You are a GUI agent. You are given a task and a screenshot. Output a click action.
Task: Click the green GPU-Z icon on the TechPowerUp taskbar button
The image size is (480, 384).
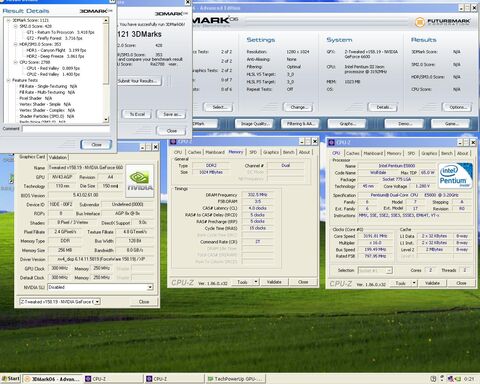pos(210,379)
